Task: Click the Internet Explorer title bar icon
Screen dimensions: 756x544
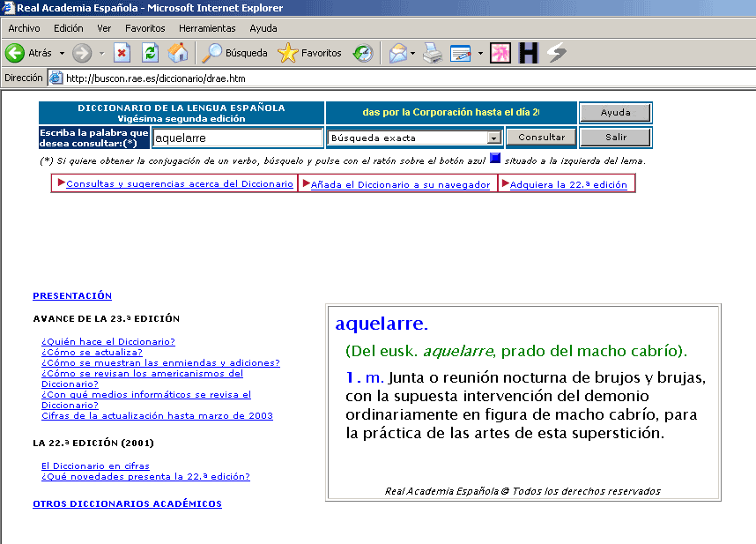Action: (x=8, y=8)
